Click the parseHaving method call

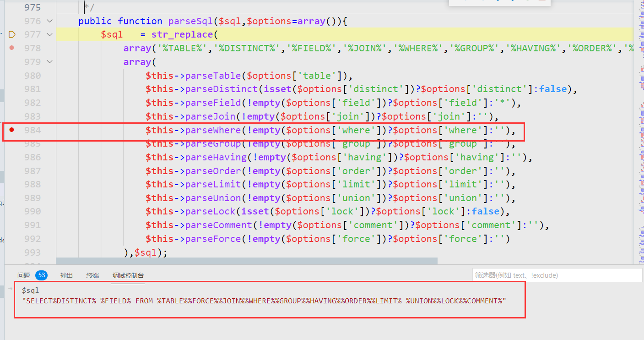coord(216,157)
